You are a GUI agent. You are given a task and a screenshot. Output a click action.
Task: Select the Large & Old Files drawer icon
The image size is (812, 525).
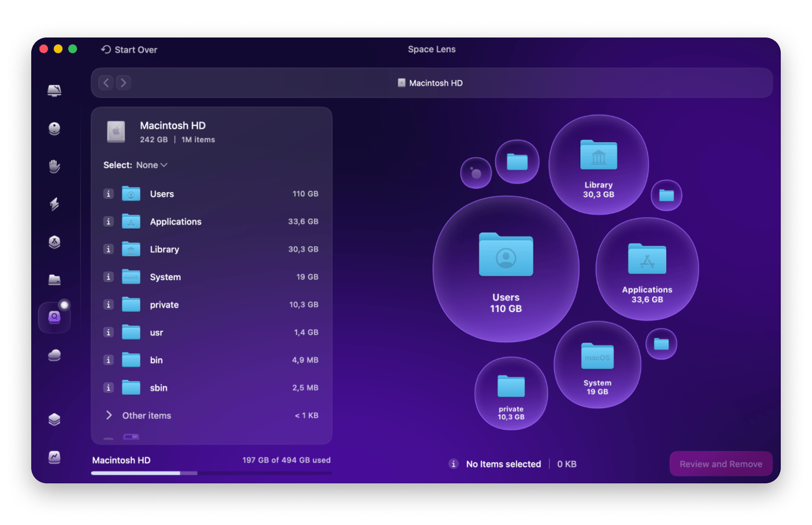click(x=54, y=280)
